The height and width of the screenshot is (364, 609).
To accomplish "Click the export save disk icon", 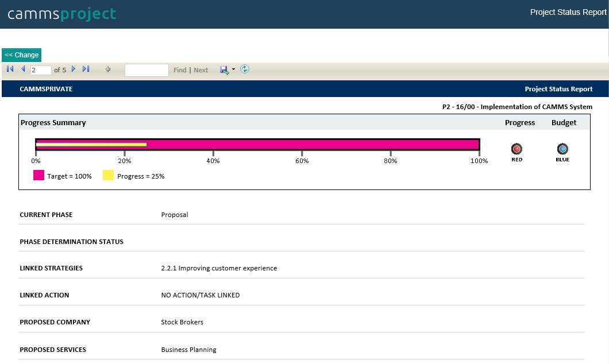I will coord(225,70).
